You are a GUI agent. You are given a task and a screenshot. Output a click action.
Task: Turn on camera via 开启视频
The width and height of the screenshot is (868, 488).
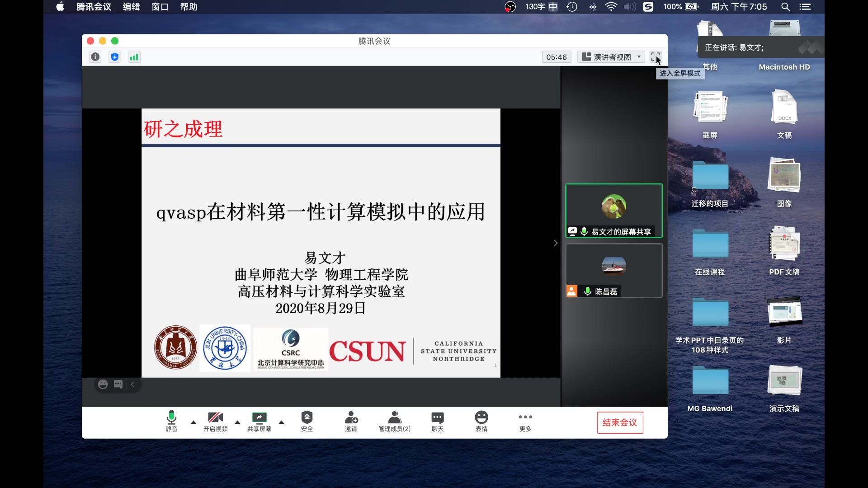[215, 421]
